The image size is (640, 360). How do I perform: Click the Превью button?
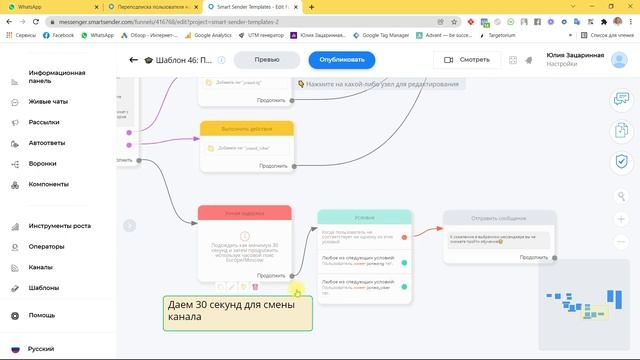tap(267, 60)
